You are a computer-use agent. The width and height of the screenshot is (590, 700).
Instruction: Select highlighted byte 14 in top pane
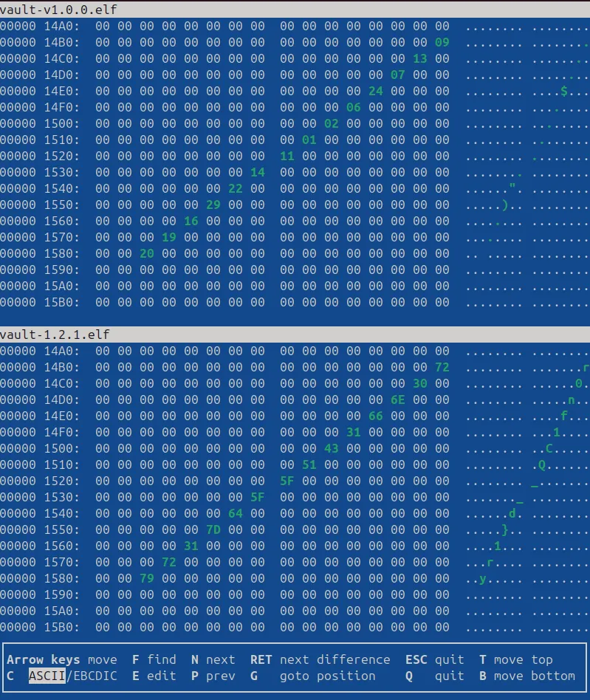point(258,172)
